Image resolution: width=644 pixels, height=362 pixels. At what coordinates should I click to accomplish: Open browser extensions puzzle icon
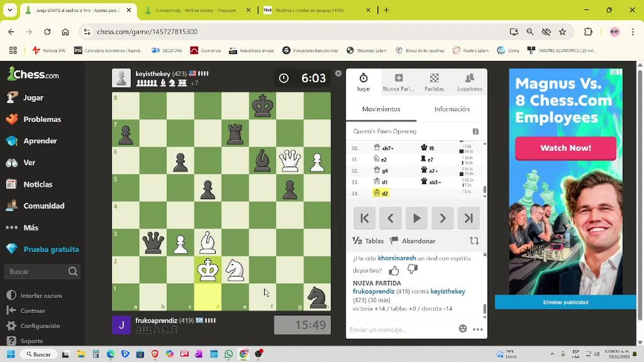(588, 32)
